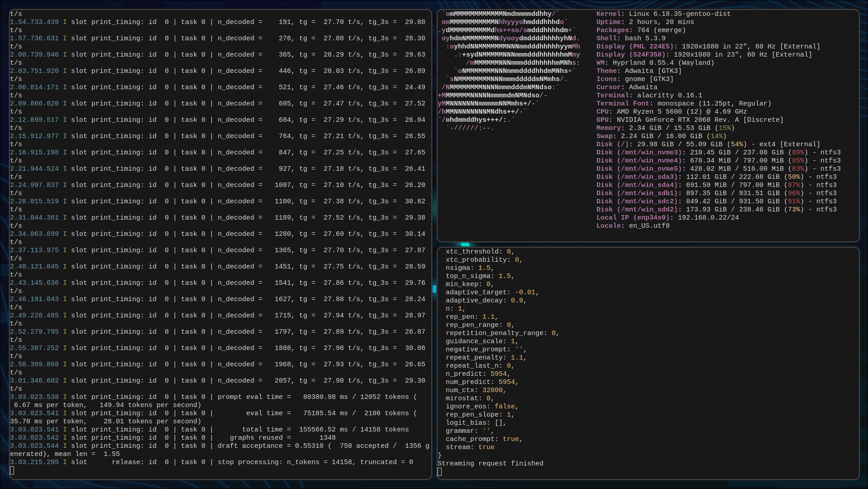Screen dimensions: 868x489
Task: Click the 'Icons: gnome [GTK3]' line
Action: tap(635, 79)
